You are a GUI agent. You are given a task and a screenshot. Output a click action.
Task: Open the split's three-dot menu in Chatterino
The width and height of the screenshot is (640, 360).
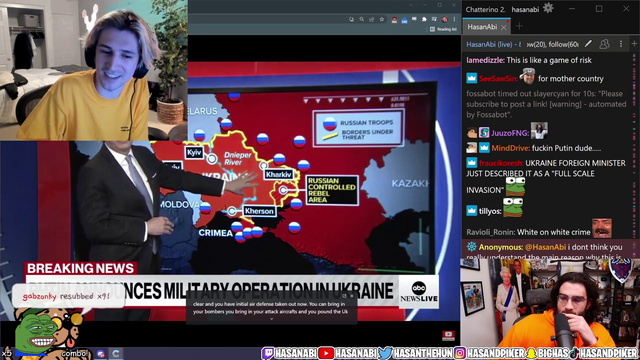point(621,44)
